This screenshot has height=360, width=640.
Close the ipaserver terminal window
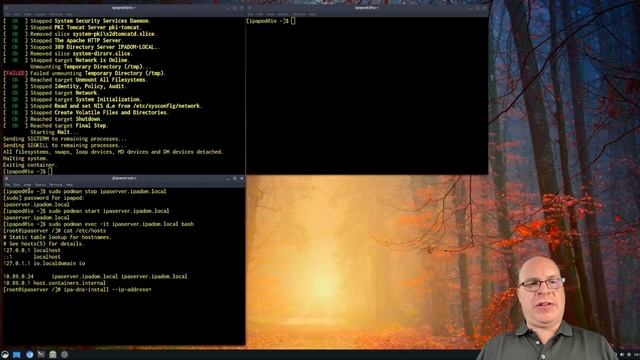pos(241,178)
